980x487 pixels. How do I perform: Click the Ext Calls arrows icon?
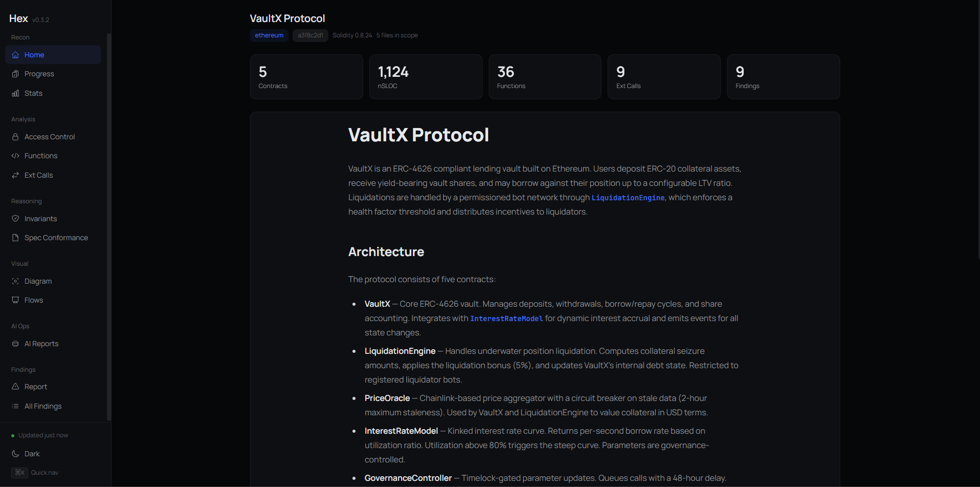click(15, 175)
